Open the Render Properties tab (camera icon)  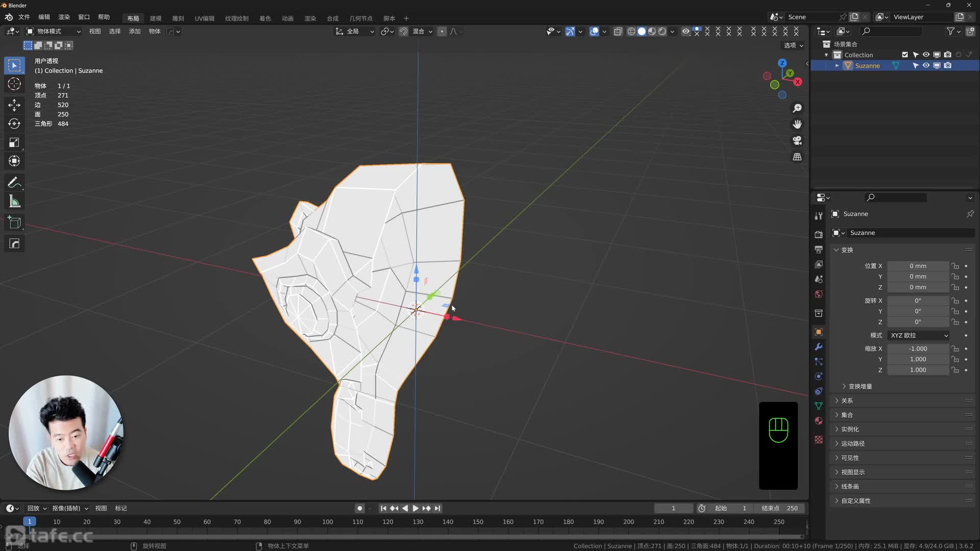(818, 234)
